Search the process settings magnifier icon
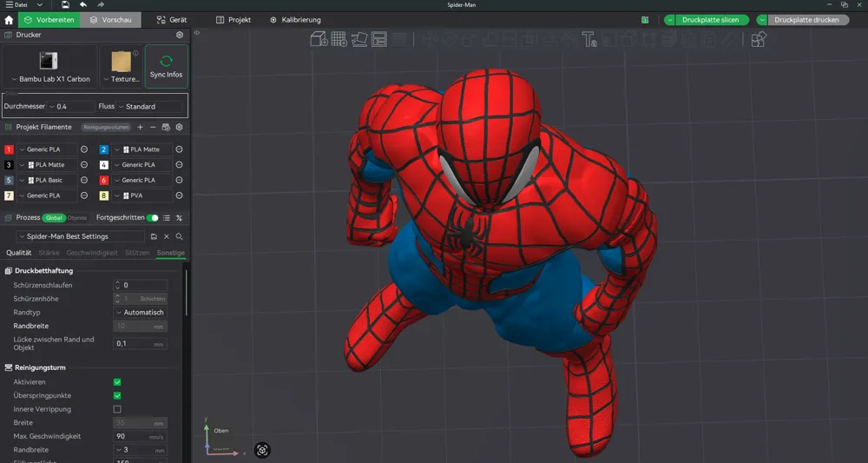 (x=180, y=236)
